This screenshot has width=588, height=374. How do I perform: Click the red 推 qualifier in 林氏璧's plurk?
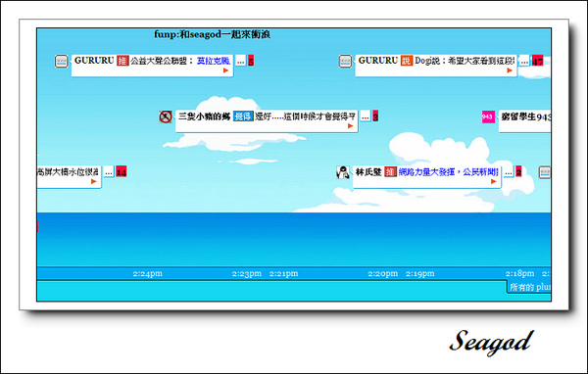point(390,172)
